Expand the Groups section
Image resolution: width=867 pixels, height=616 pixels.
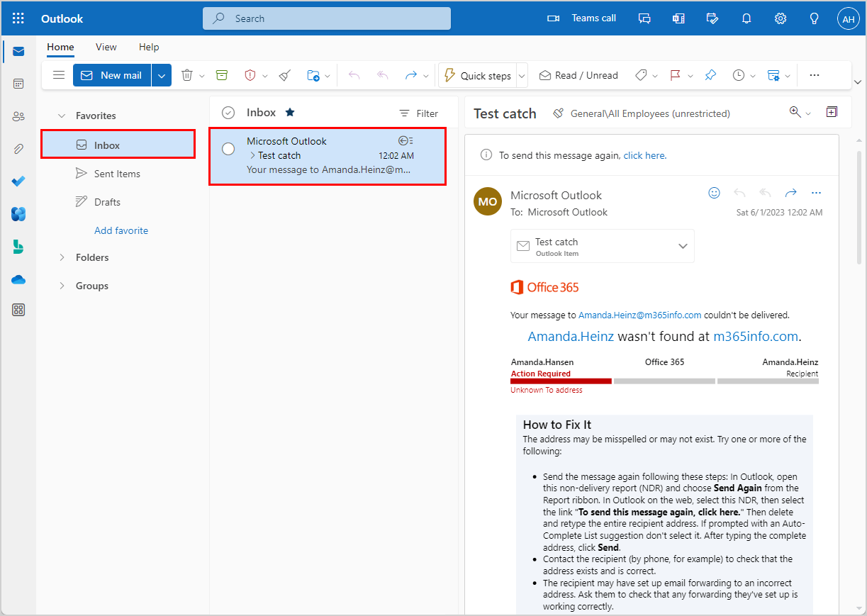(x=62, y=286)
